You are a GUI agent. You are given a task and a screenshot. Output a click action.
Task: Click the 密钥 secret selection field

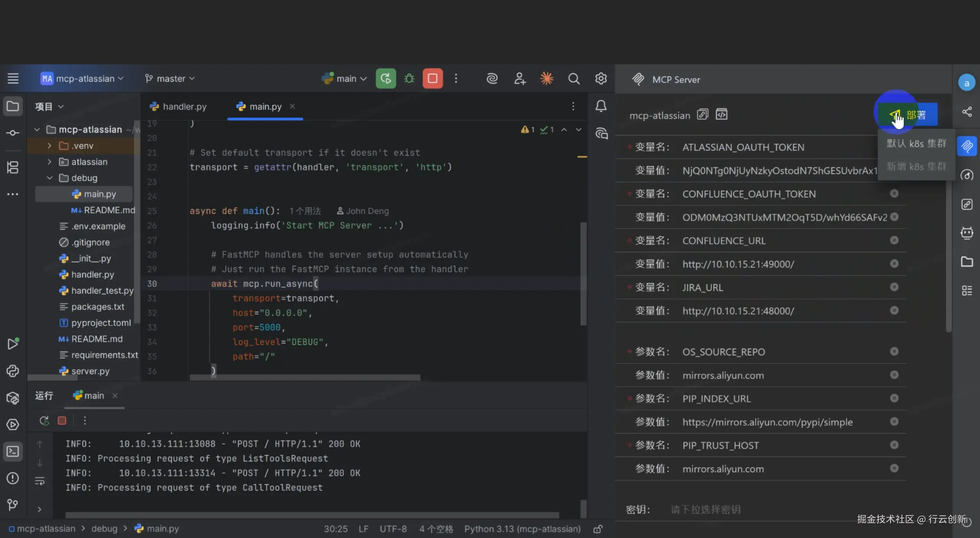[x=705, y=509]
